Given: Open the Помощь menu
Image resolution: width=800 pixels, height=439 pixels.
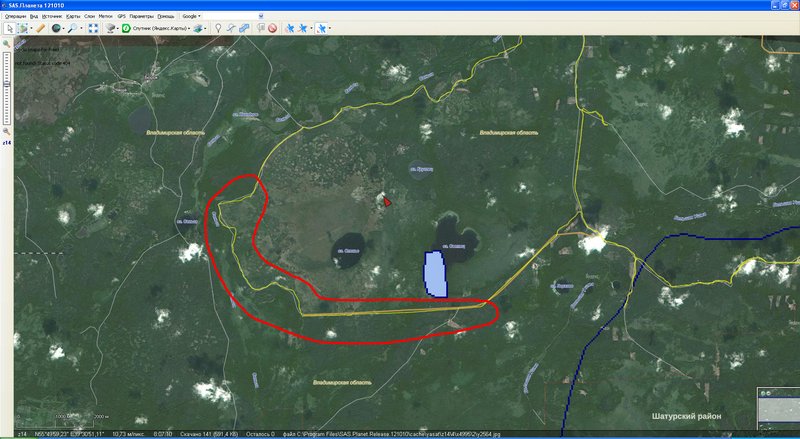Looking at the screenshot, I should point(166,16).
